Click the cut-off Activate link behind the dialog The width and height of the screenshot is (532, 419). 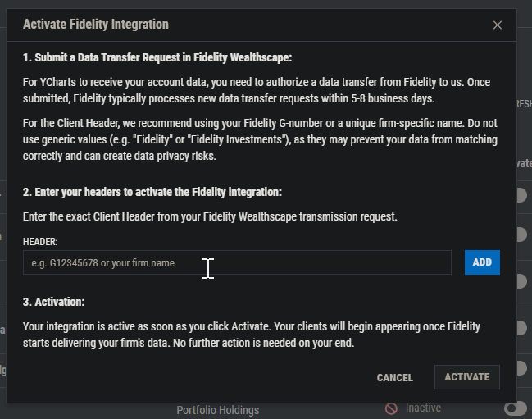pyautogui.click(x=524, y=163)
